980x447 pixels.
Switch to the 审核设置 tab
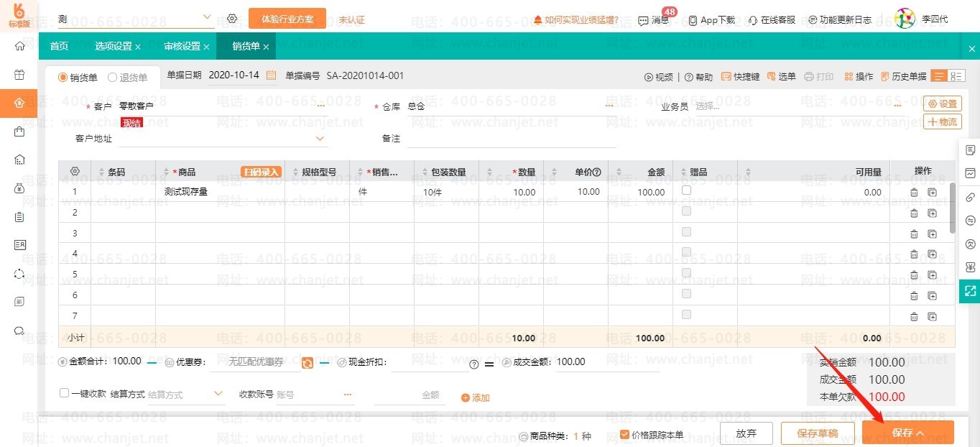[182, 47]
